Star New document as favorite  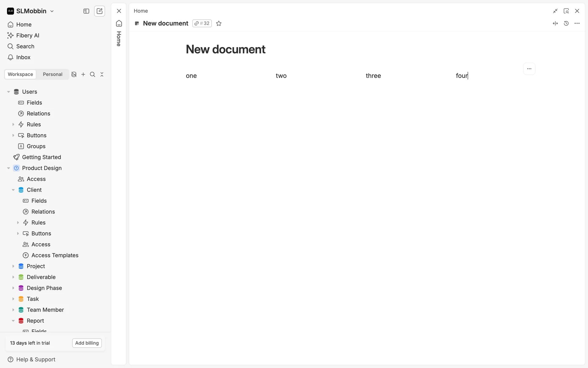[x=219, y=23]
